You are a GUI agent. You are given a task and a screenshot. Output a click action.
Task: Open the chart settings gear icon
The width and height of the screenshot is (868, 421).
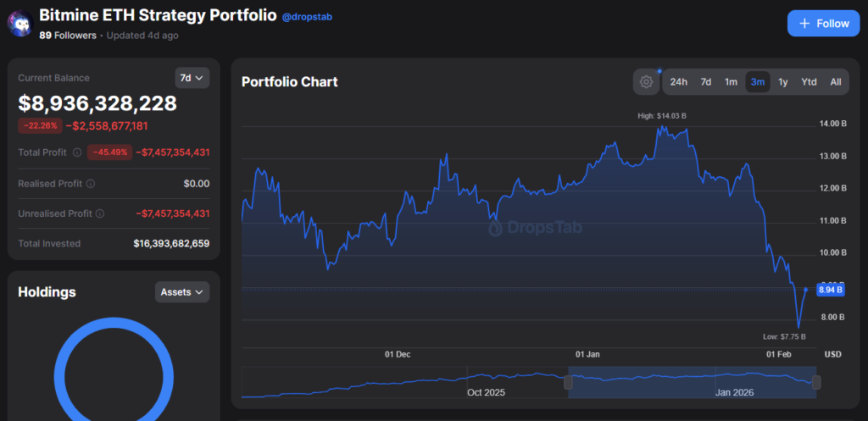[x=646, y=82]
